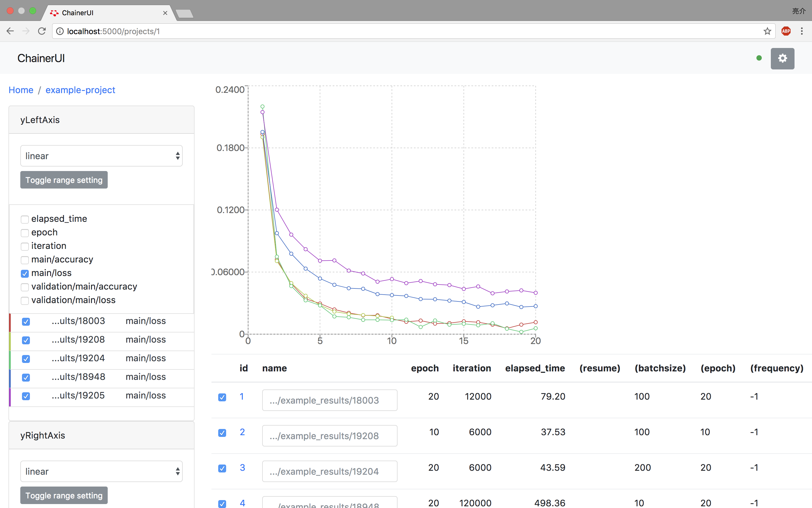Open result id 2 link
This screenshot has height=508, width=812.
tap(242, 432)
